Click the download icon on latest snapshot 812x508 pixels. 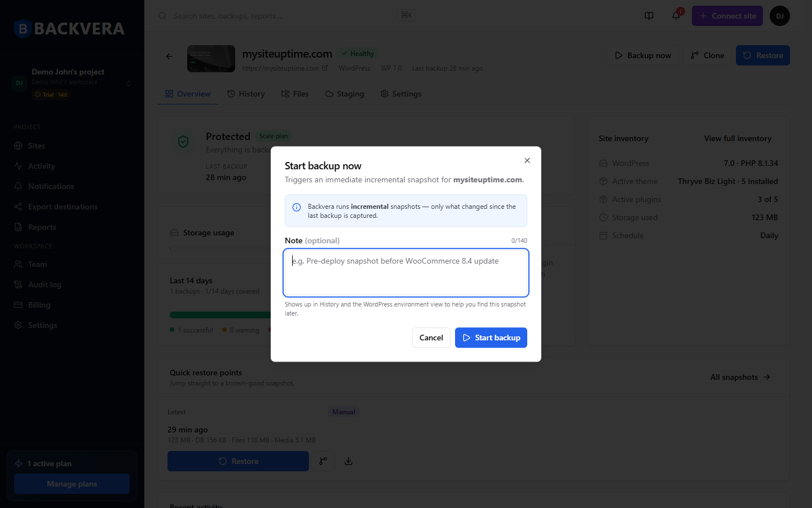[x=348, y=461]
